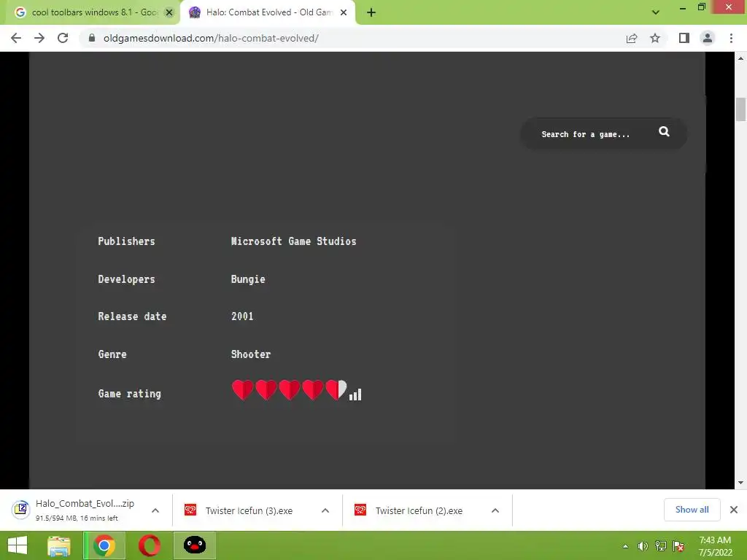
Task: Click the Search for a game field
Action: click(x=586, y=135)
